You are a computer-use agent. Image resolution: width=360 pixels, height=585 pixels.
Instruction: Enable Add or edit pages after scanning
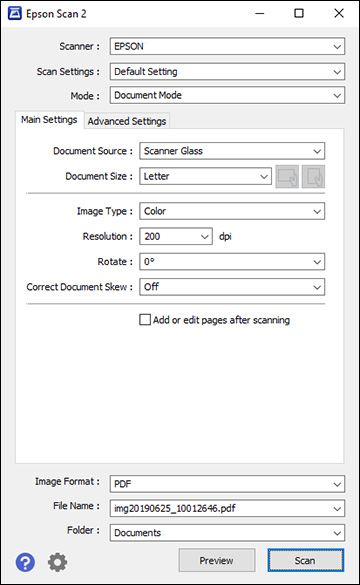tap(145, 320)
